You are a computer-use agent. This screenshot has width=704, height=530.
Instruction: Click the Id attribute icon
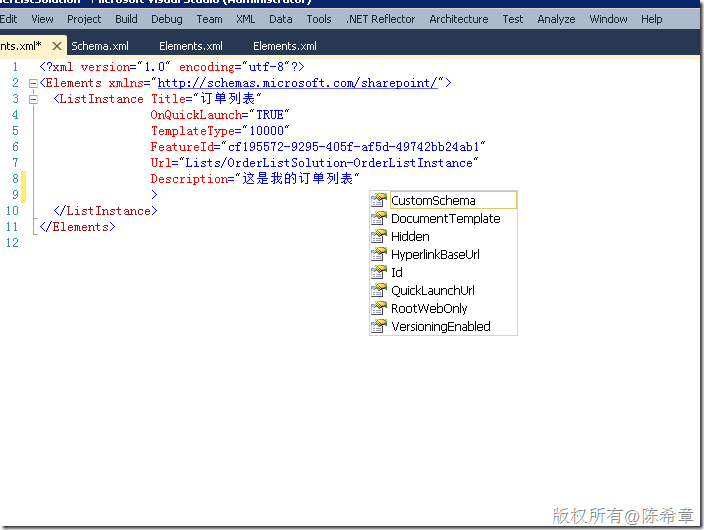click(379, 272)
